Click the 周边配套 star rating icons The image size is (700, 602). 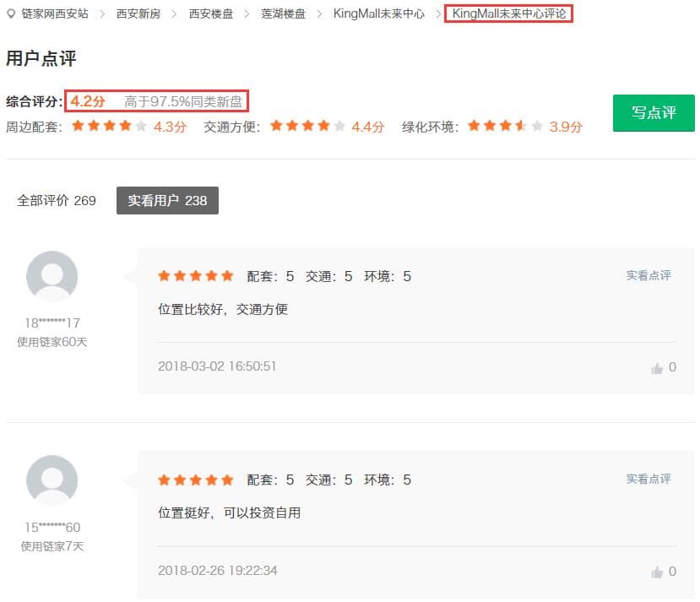110,127
